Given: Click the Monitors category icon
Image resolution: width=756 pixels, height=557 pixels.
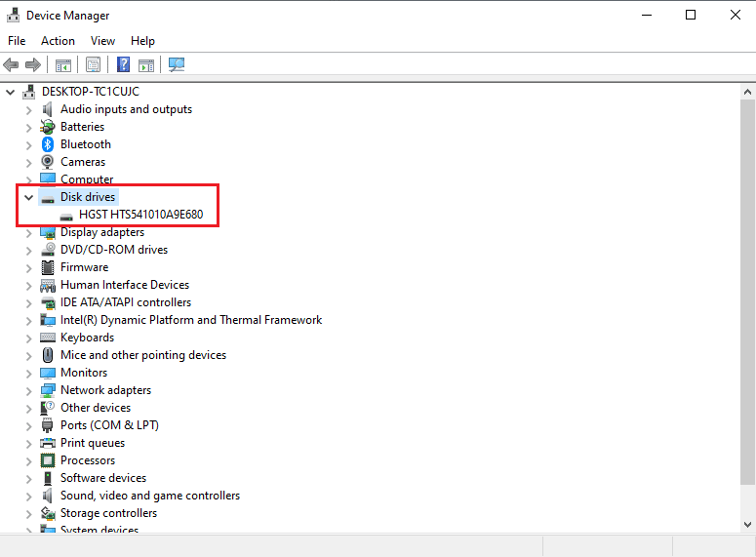Looking at the screenshot, I should pyautogui.click(x=48, y=373).
